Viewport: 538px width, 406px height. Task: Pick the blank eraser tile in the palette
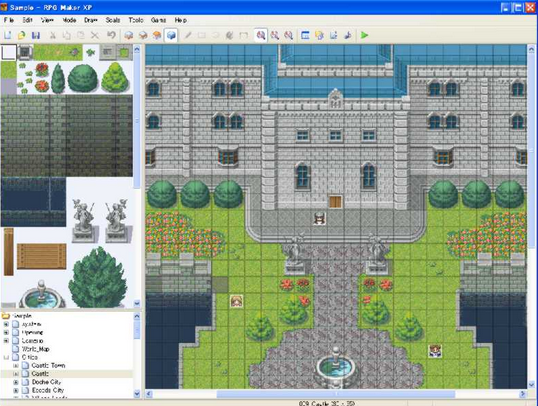point(9,53)
